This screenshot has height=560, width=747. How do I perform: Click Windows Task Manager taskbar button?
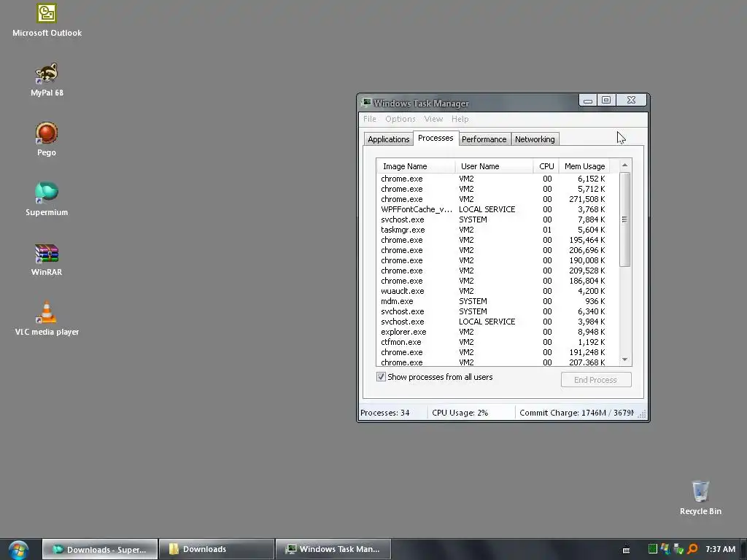tap(333, 549)
